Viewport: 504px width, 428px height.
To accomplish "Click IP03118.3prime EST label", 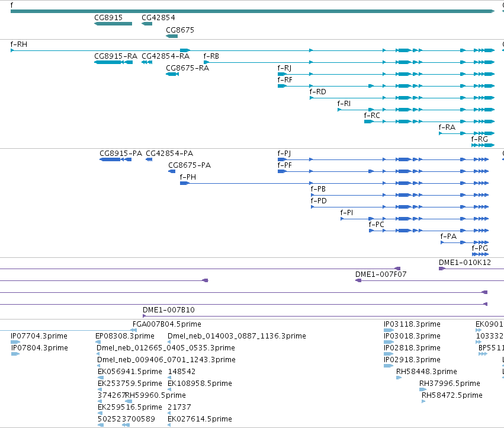I will point(412,324).
